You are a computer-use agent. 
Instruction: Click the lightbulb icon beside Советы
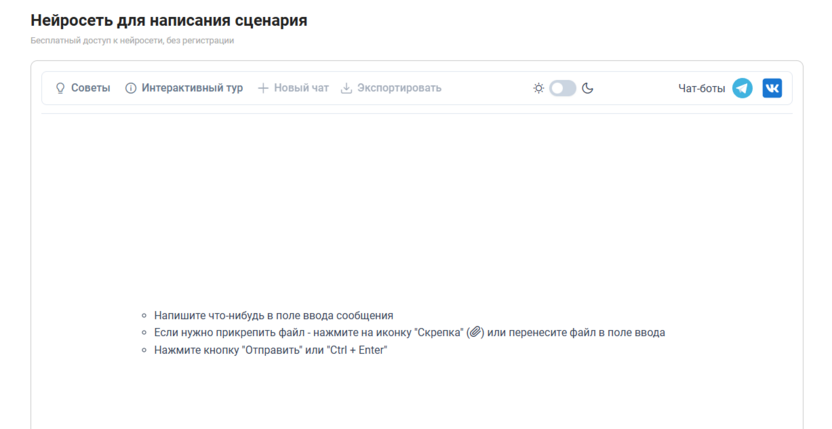60,88
